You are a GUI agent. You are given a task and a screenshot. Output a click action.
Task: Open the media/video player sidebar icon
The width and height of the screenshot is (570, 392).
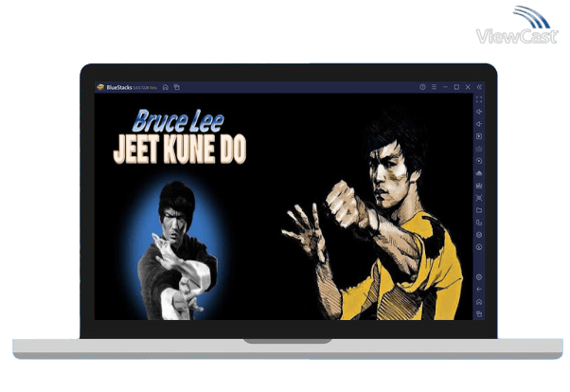[479, 136]
